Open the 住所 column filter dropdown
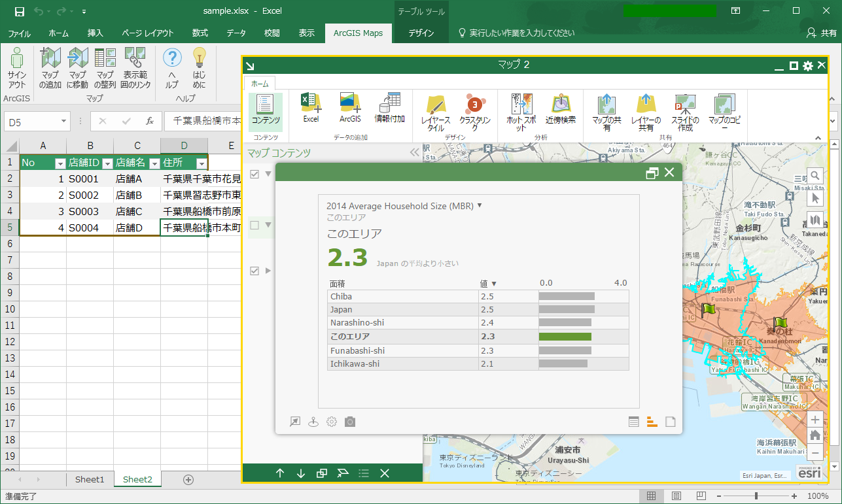The image size is (842, 504). (202, 163)
